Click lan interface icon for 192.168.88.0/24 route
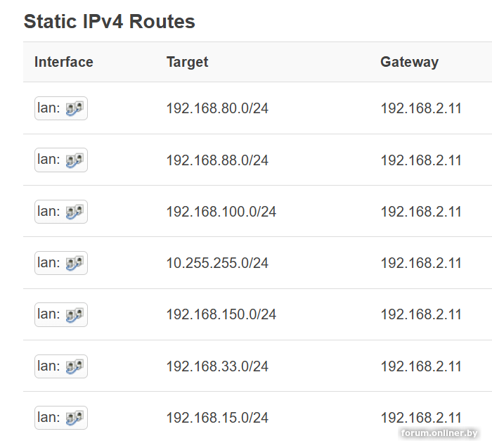This screenshot has height=448, width=492. (x=75, y=160)
